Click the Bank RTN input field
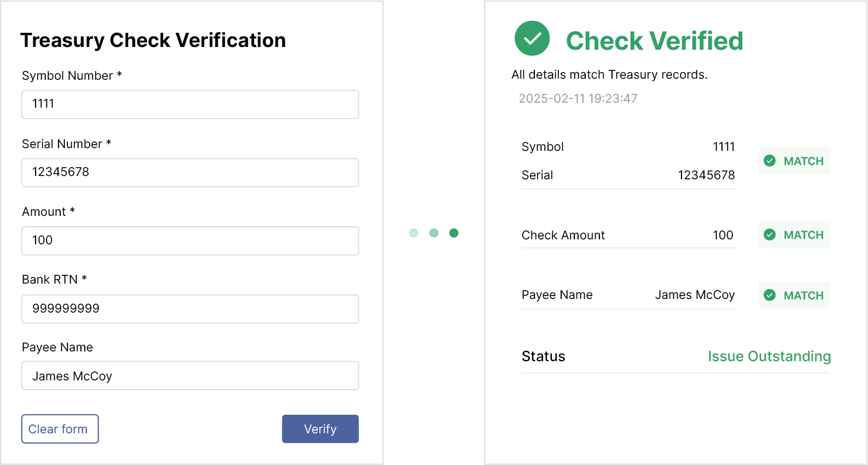The height and width of the screenshot is (465, 868). 190,309
